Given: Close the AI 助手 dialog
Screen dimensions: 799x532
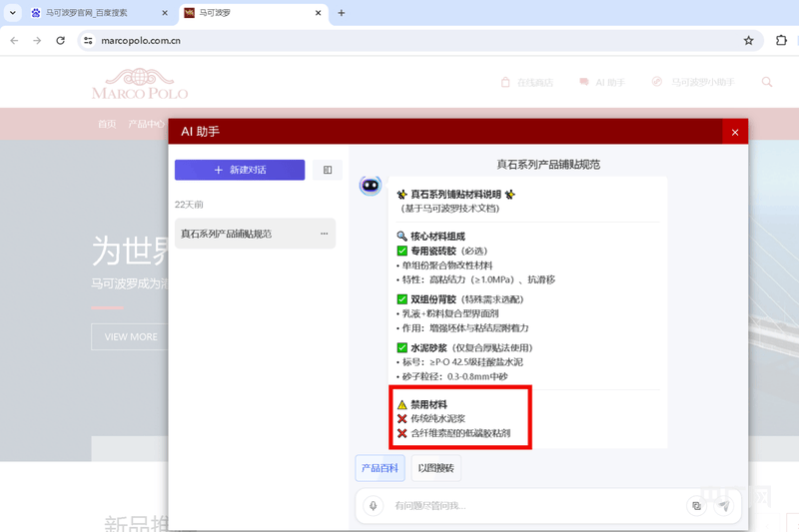Looking at the screenshot, I should [735, 133].
